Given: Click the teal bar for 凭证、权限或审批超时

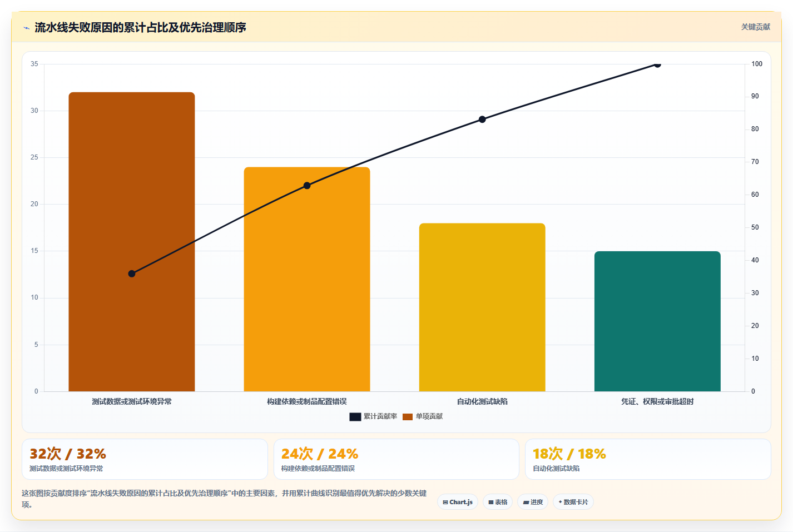Looking at the screenshot, I should pyautogui.click(x=657, y=321).
